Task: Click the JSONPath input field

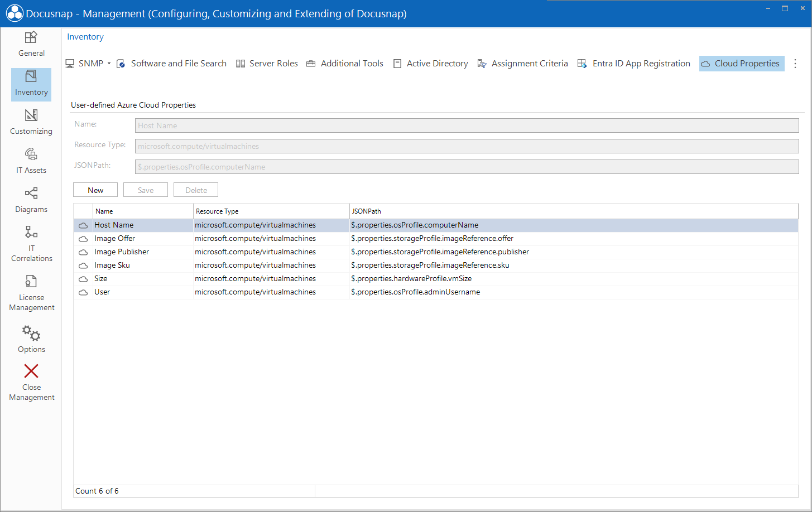Action: tap(467, 167)
